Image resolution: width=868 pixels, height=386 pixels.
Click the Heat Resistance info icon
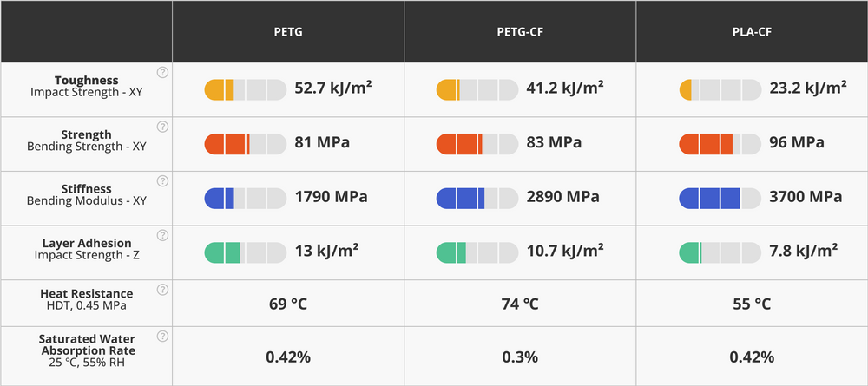coord(162,289)
